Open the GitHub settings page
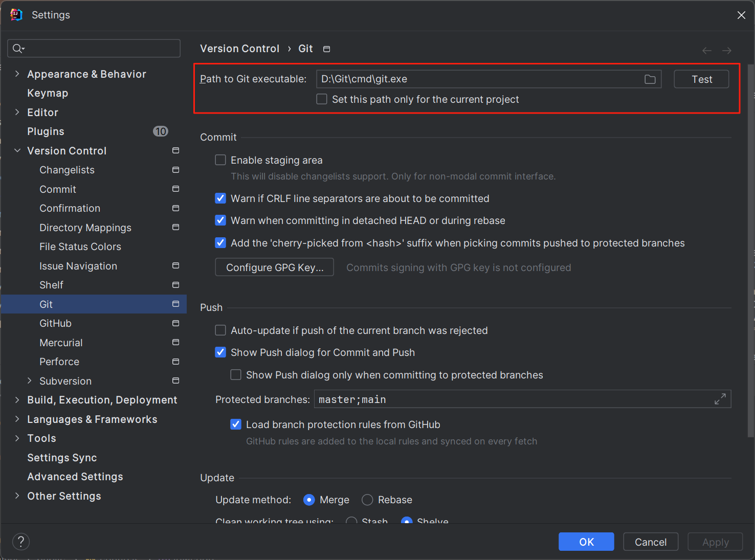 (55, 323)
